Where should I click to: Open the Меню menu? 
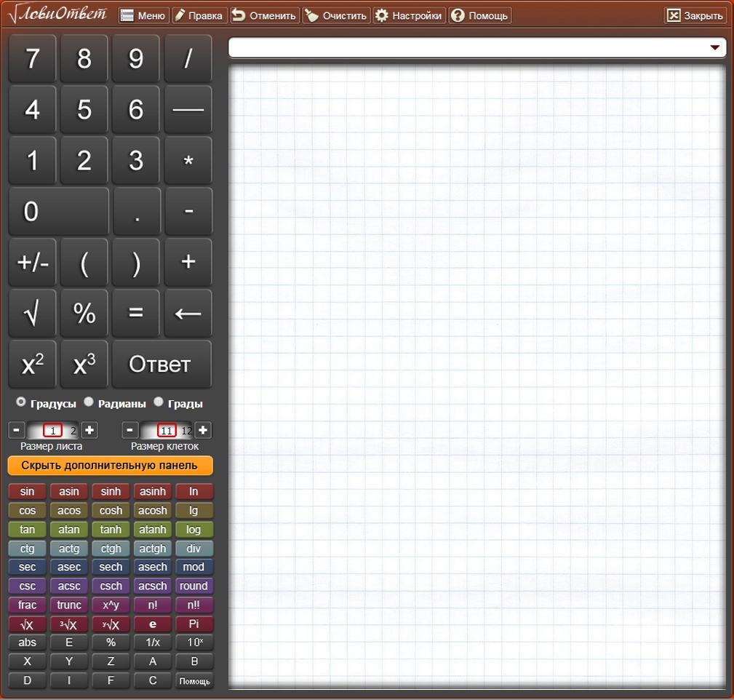click(x=143, y=15)
